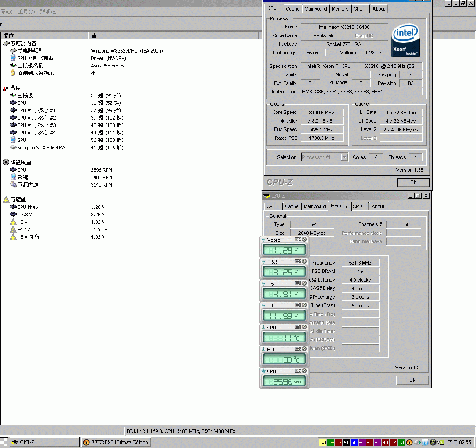Open options icon on the +3.3 gadget
476x448 pixels.
(x=298, y=261)
